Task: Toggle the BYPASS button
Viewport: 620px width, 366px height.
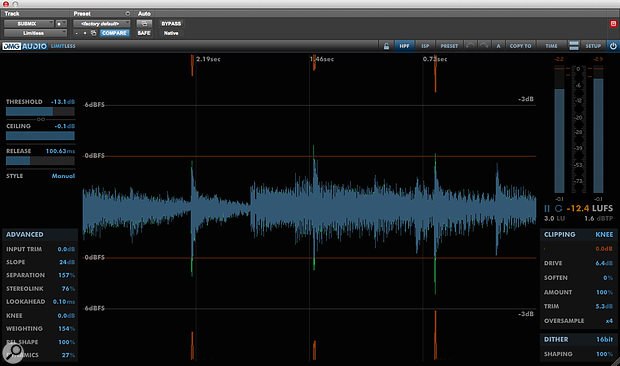Action: pos(171,24)
